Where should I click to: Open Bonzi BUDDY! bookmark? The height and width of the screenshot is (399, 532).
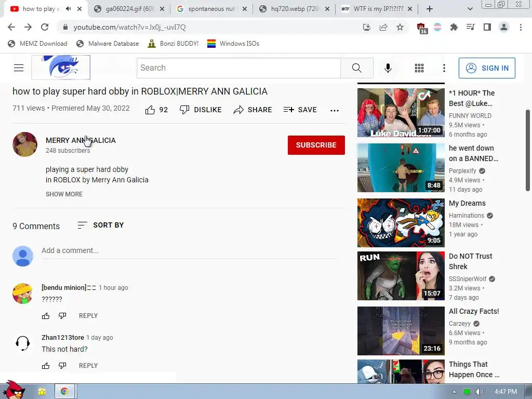(x=173, y=44)
